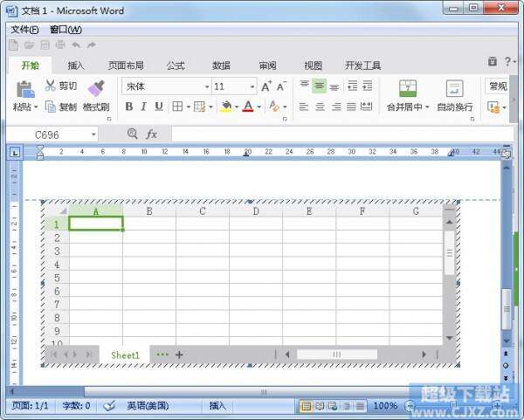Switch to the 页面布局 tab

tap(126, 65)
